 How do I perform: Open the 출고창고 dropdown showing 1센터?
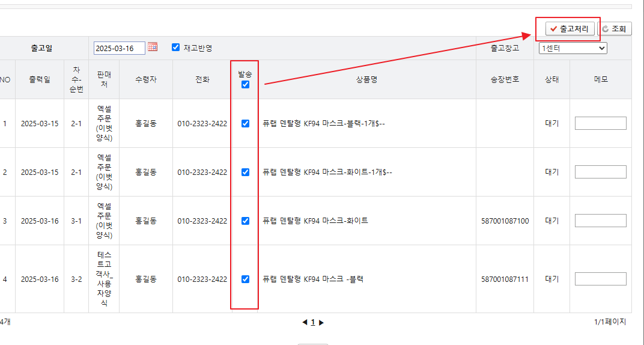[573, 48]
